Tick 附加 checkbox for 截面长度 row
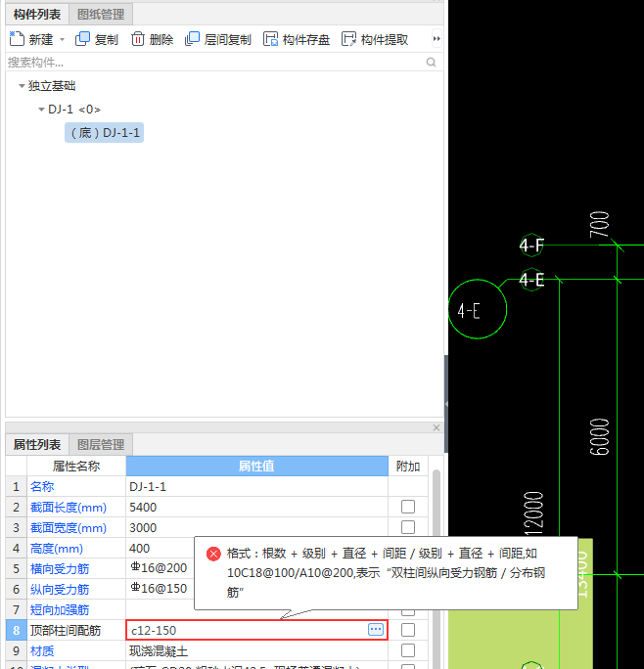 [408, 507]
